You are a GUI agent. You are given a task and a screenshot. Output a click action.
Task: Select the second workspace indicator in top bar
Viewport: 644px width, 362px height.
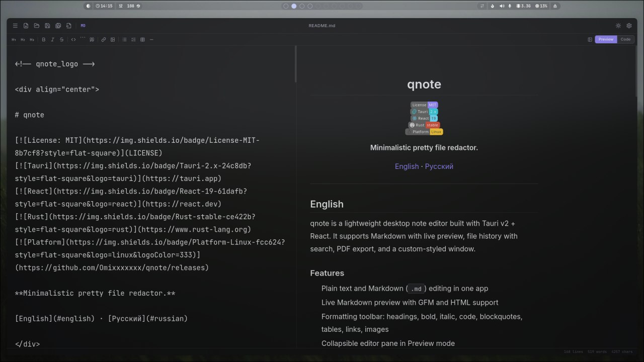click(x=294, y=6)
